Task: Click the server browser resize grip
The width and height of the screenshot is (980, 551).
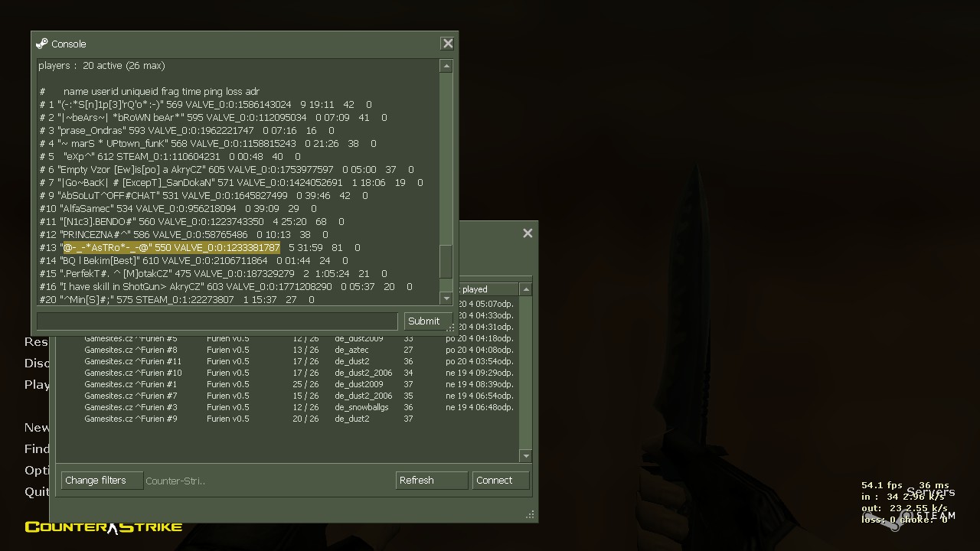Action: point(530,515)
